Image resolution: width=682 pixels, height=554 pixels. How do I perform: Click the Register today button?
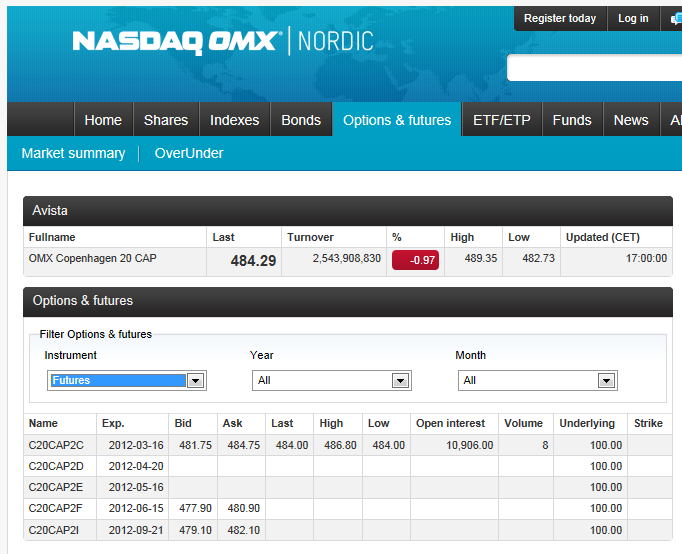[x=559, y=18]
